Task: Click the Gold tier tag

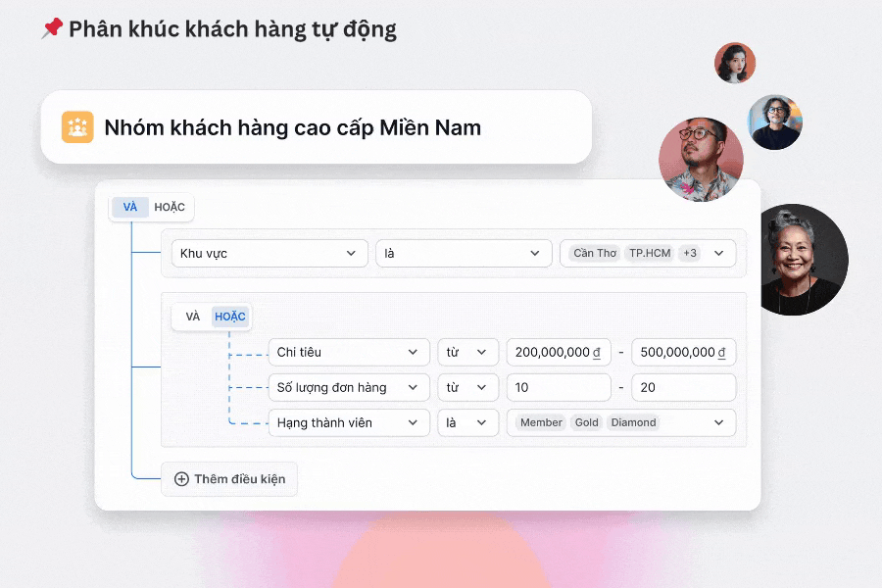Action: (586, 422)
